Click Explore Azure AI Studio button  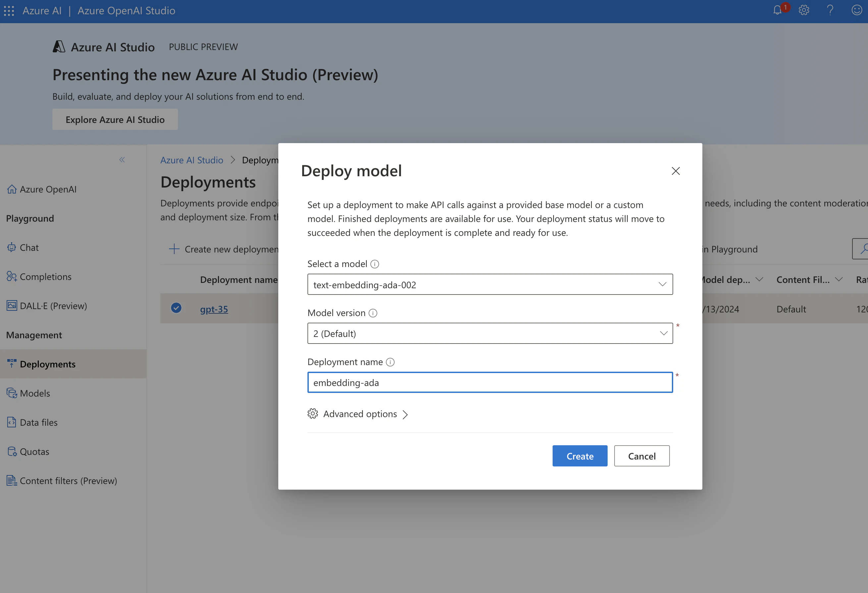(115, 120)
